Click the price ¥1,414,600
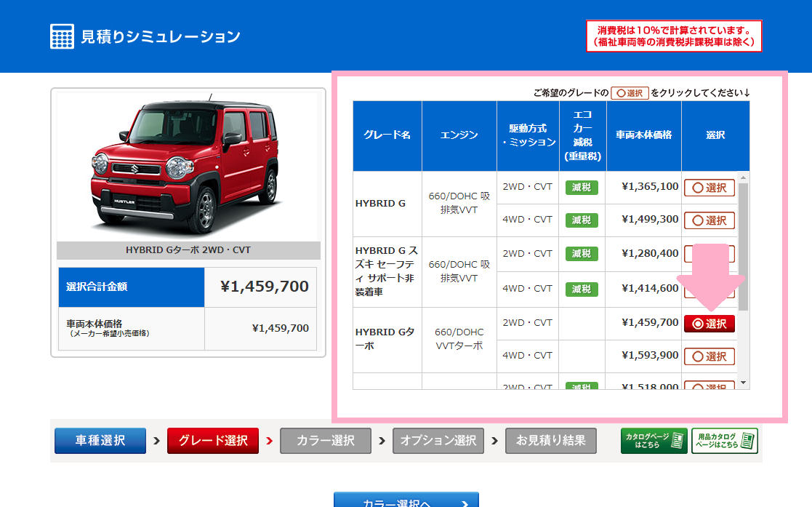The width and height of the screenshot is (812, 507). point(650,288)
